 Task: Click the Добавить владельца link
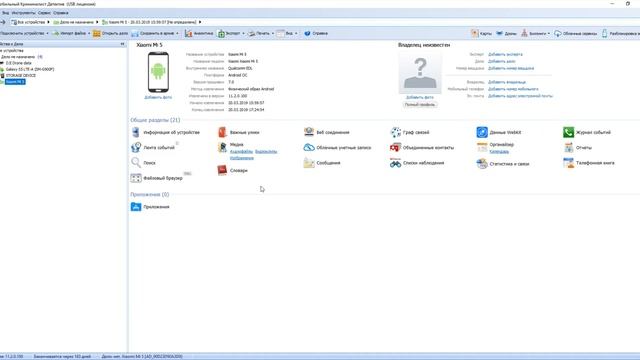(x=507, y=82)
